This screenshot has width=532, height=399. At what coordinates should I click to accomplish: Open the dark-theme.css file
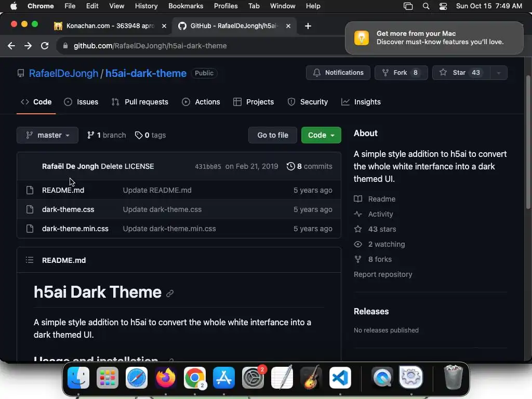coord(68,209)
